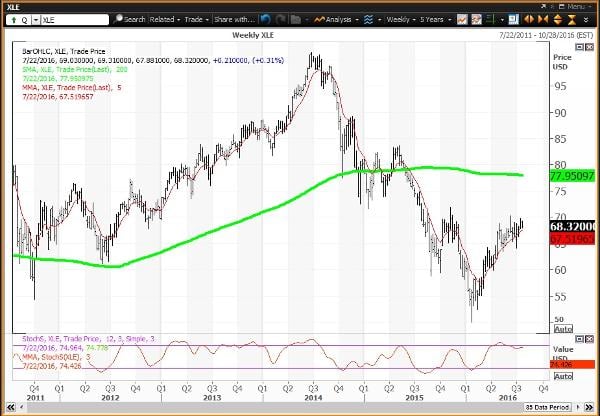This screenshot has height=416, width=600.
Task: Click the XLE symbol input field
Action: point(74,20)
